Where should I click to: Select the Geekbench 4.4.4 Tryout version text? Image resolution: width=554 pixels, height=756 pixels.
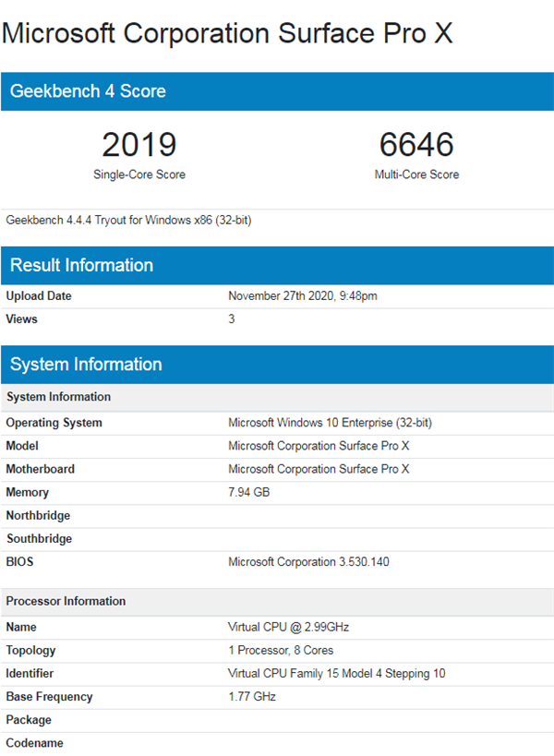click(x=128, y=221)
